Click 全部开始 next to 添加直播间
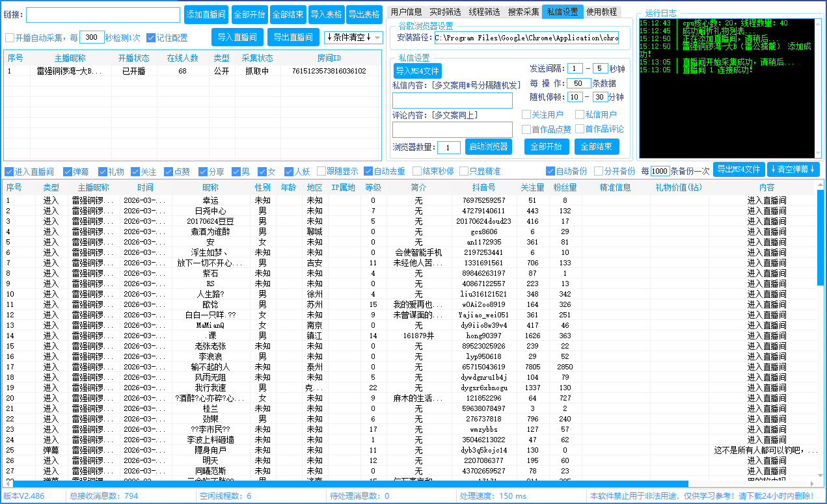The height and width of the screenshot is (504, 827). click(x=249, y=15)
